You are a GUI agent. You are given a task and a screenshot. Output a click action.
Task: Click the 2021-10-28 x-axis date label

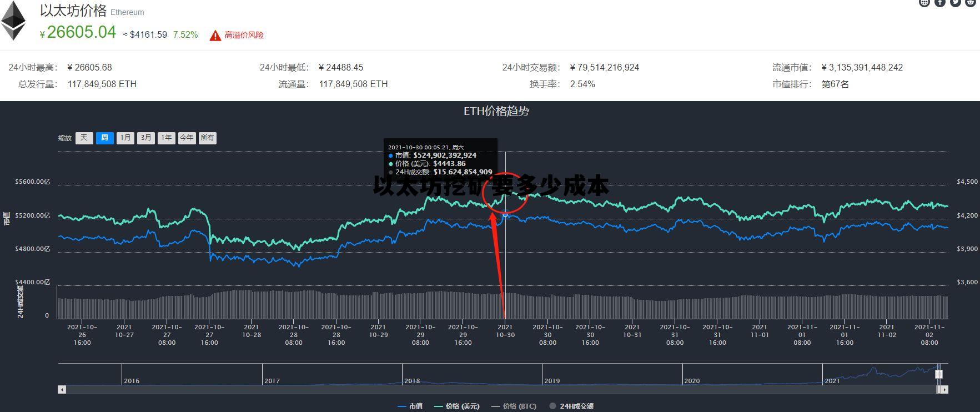251,331
